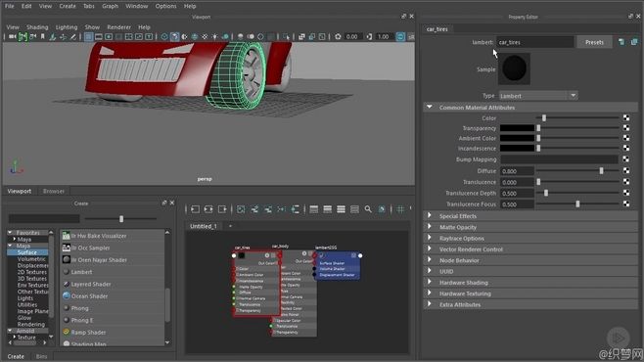Click the Lambert shader icon in Create list
Viewport: 644px width, 362px height.
click(x=67, y=272)
